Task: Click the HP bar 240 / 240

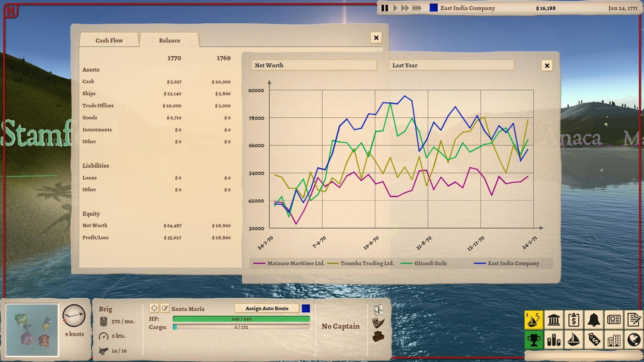Action: point(241,319)
